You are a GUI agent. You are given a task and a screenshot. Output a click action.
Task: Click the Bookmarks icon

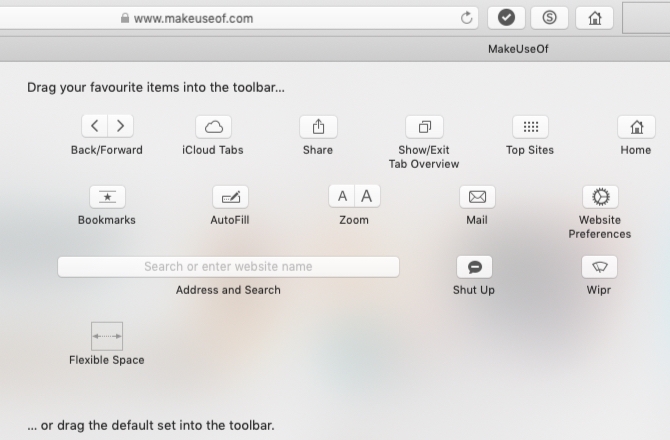tap(107, 196)
